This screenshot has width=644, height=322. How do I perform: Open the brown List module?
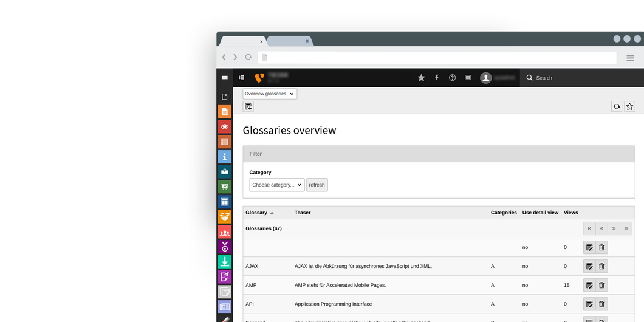pos(225,142)
